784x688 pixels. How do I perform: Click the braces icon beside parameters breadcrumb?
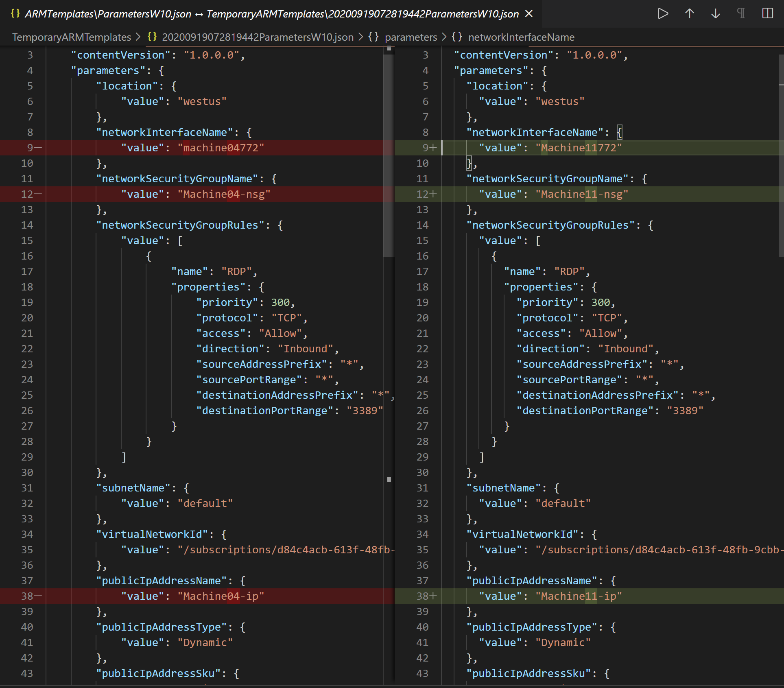[373, 37]
